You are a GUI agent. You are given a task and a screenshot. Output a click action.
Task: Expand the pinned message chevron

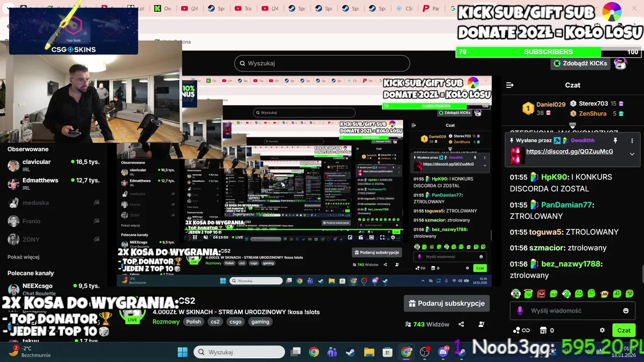click(x=632, y=154)
